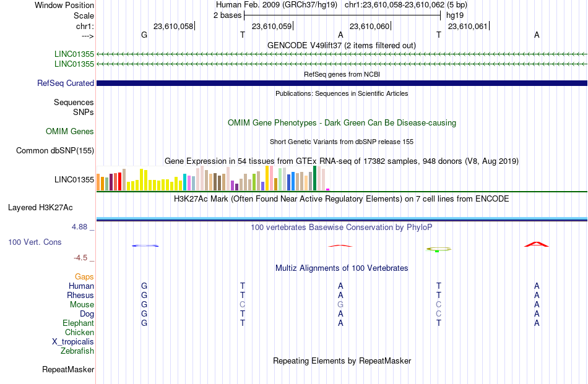
Task: Open Multiz Alignments of 100 Vertebrates title
Action: click(x=342, y=268)
